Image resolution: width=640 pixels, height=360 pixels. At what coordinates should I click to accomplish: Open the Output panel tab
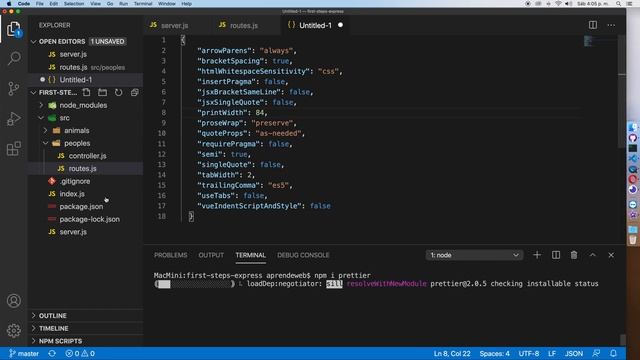point(211,255)
